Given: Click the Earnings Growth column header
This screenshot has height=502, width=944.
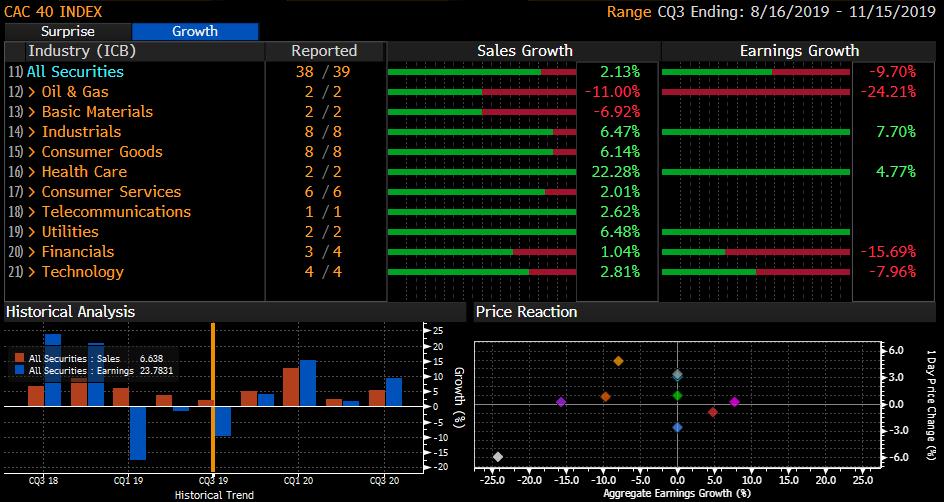Looking at the screenshot, I should pyautogui.click(x=798, y=51).
